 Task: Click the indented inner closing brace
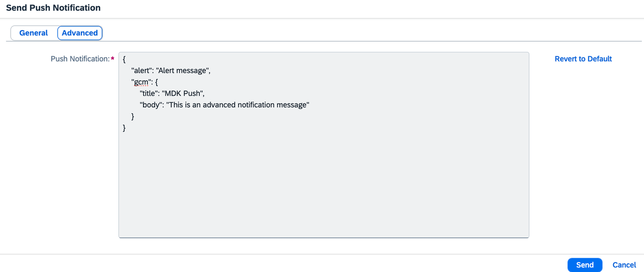(133, 117)
